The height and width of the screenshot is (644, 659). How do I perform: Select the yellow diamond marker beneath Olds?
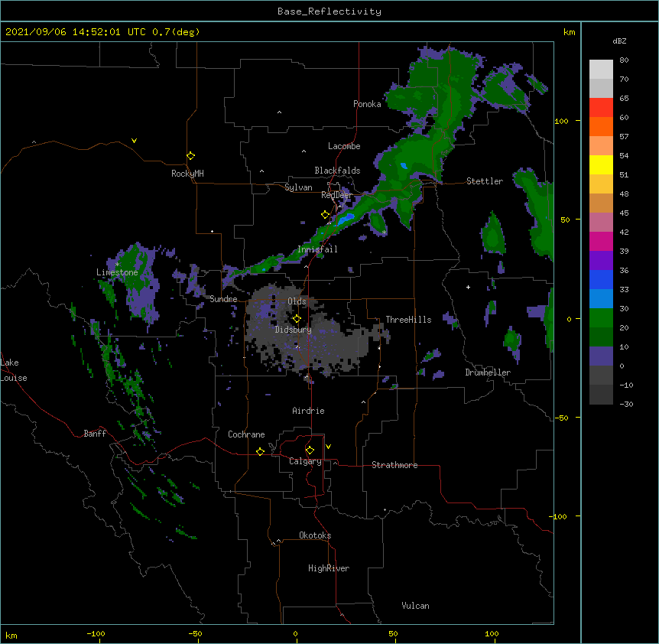point(297,318)
